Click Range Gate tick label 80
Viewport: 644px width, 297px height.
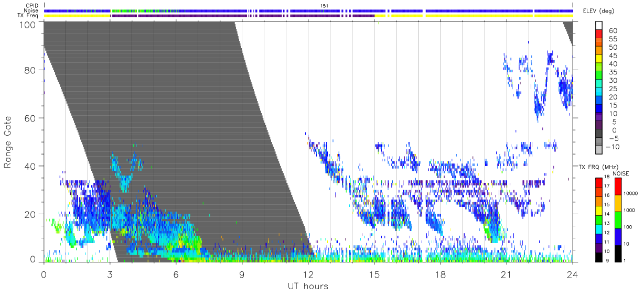click(30, 70)
